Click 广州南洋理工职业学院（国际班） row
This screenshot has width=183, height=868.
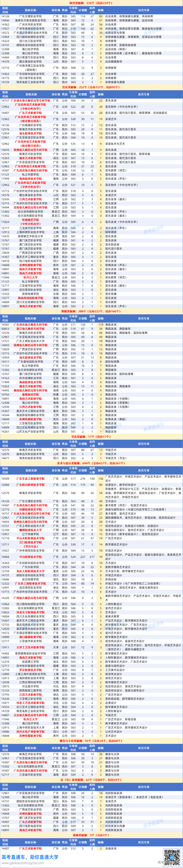91,68
